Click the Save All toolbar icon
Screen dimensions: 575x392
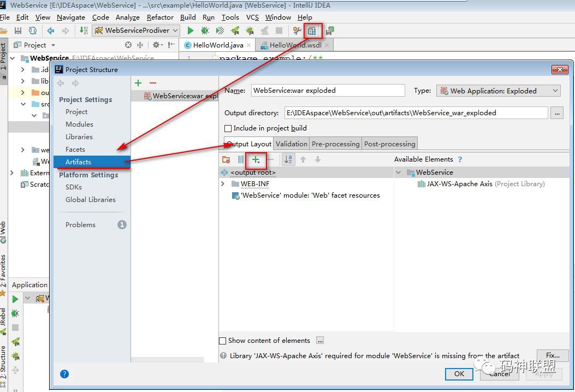tap(17, 31)
